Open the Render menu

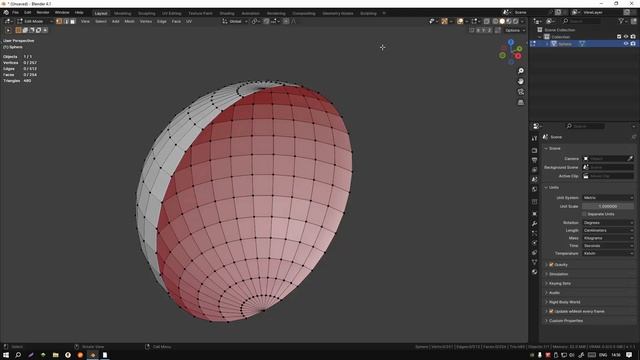[42, 13]
